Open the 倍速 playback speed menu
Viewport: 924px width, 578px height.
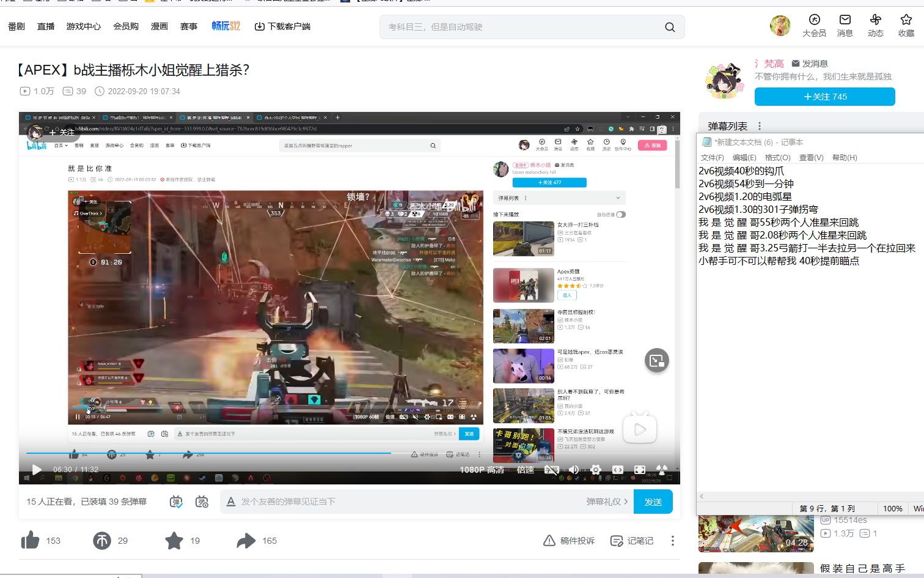click(x=526, y=470)
